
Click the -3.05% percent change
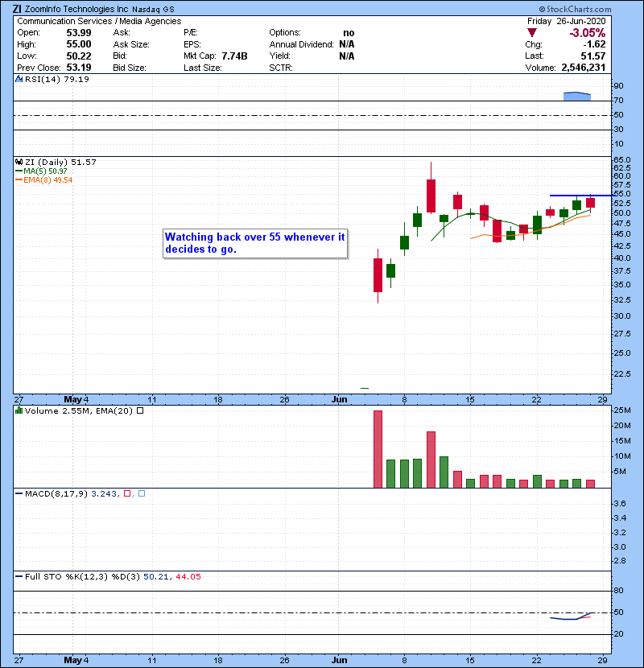tap(588, 32)
